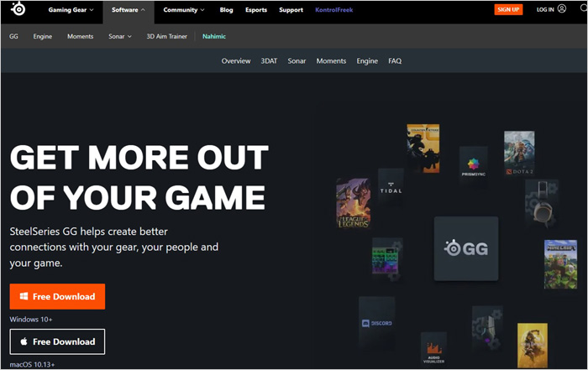
Task: Switch to Sonar section tab
Action: tap(297, 60)
